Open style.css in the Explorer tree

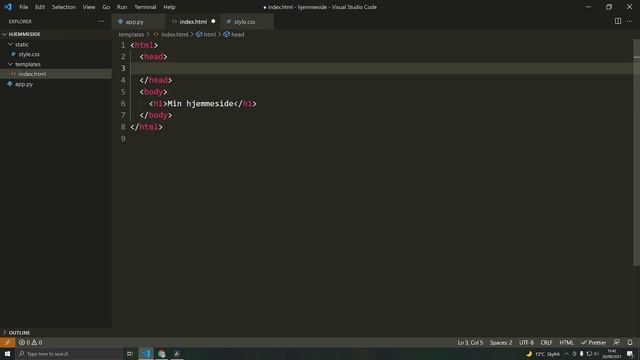click(x=56, y=54)
